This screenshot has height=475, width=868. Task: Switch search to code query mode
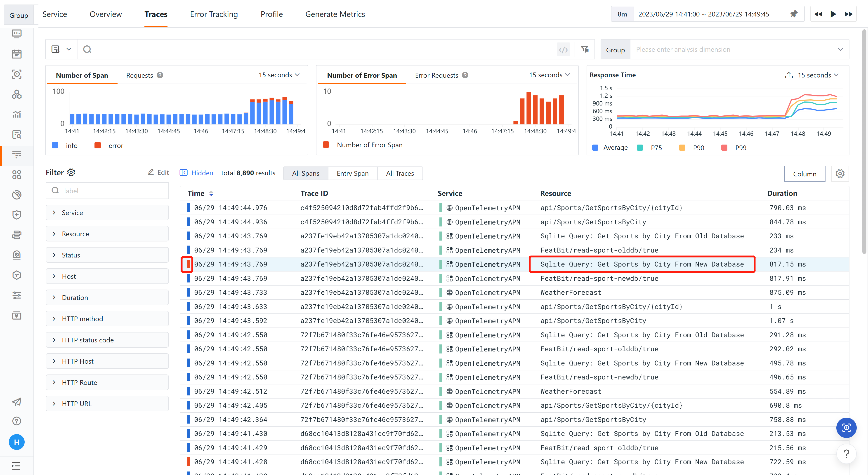click(563, 49)
